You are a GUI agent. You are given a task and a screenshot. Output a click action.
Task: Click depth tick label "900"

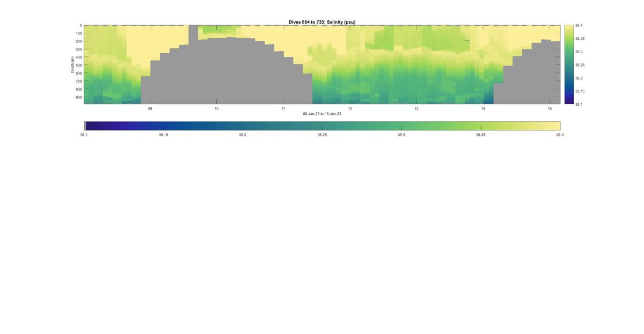(78, 97)
